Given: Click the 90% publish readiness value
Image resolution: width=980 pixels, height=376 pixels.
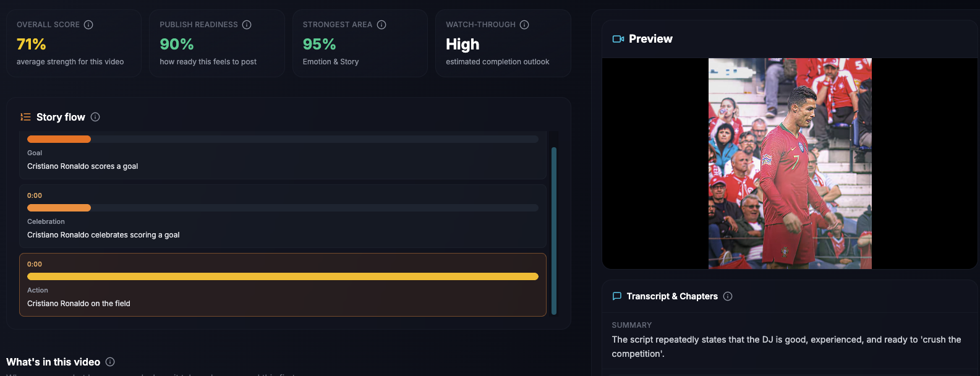Looking at the screenshot, I should 177,45.
